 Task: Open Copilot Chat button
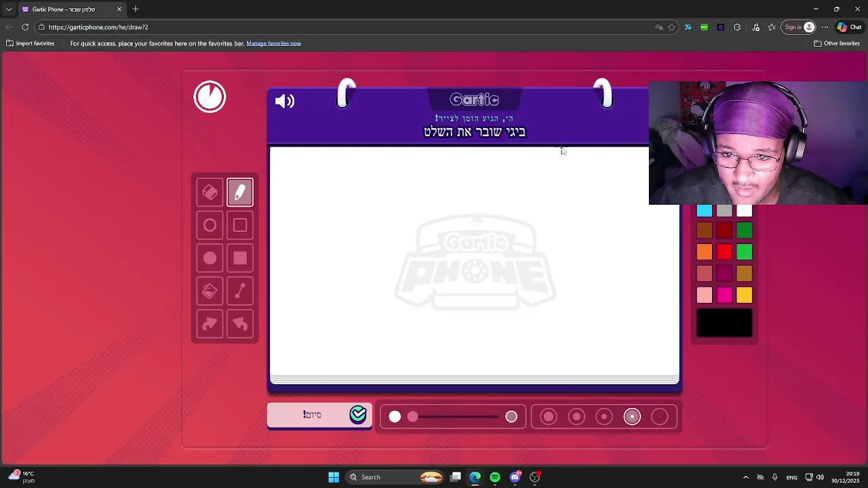850,27
